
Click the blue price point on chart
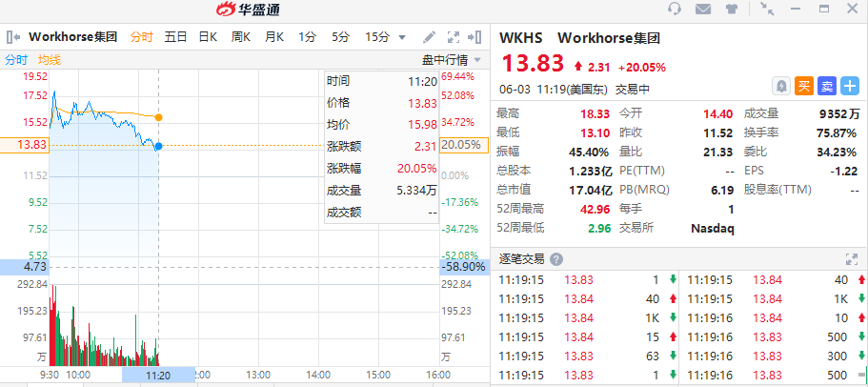coord(158,146)
